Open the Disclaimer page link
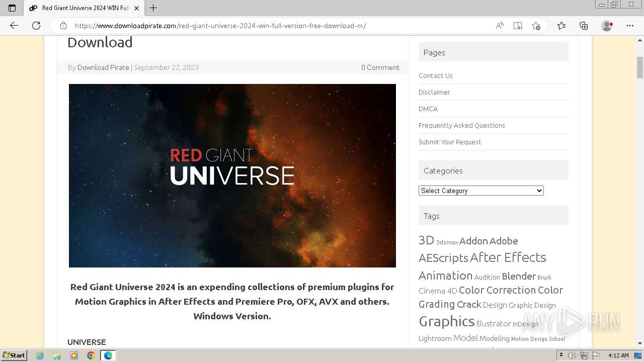644x362 pixels. 434,92
